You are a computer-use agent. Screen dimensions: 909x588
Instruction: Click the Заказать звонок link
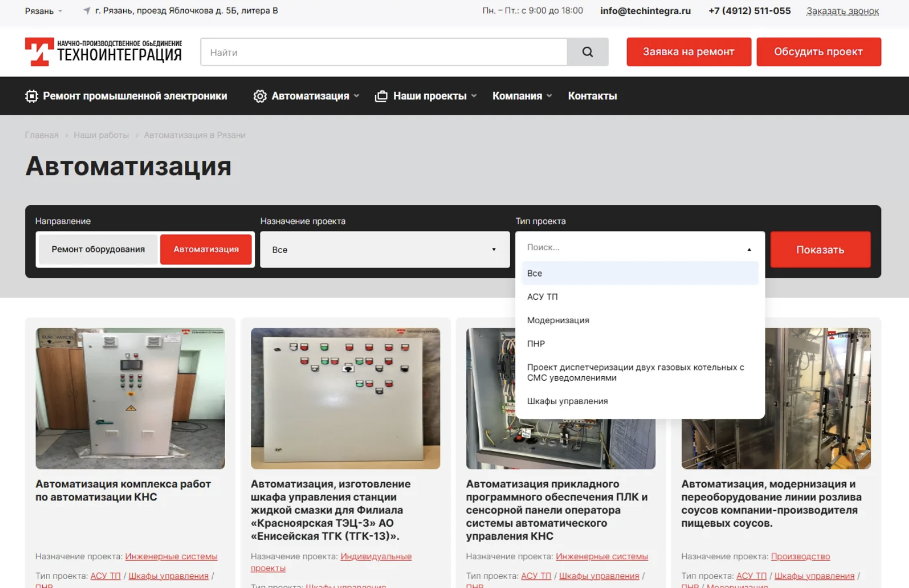click(842, 10)
